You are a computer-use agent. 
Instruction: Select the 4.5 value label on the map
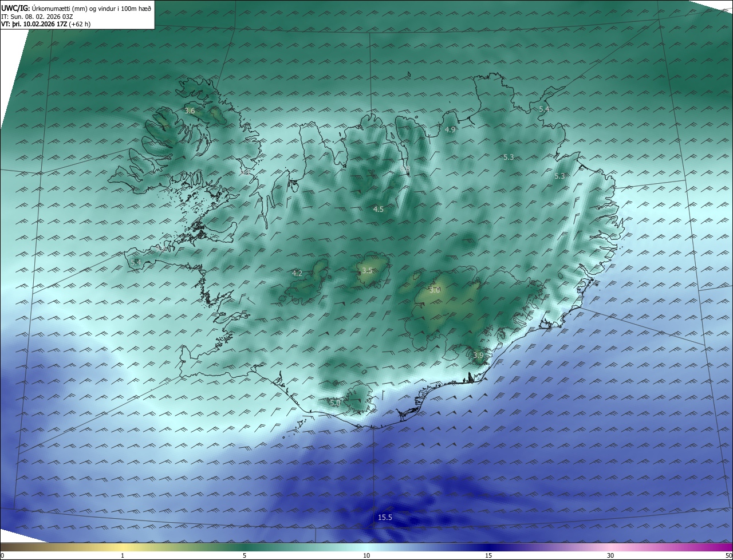(x=378, y=210)
